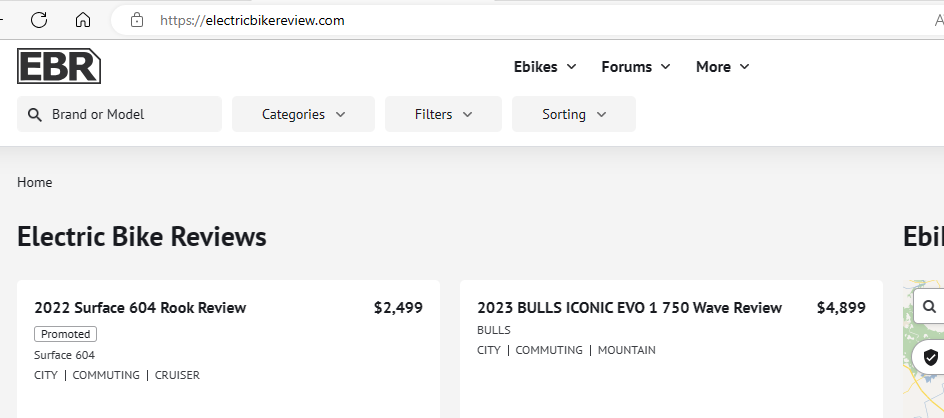Click the BULLS brand label

click(x=493, y=330)
